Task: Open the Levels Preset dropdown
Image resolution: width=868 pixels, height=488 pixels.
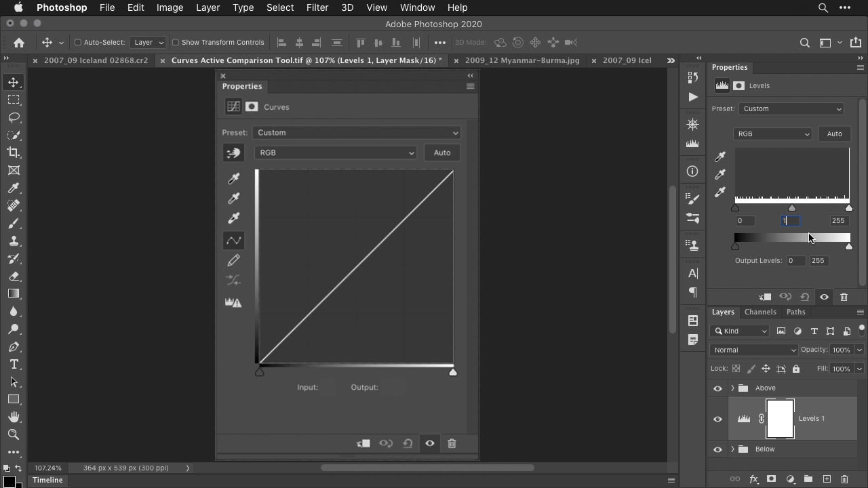Action: coord(791,108)
